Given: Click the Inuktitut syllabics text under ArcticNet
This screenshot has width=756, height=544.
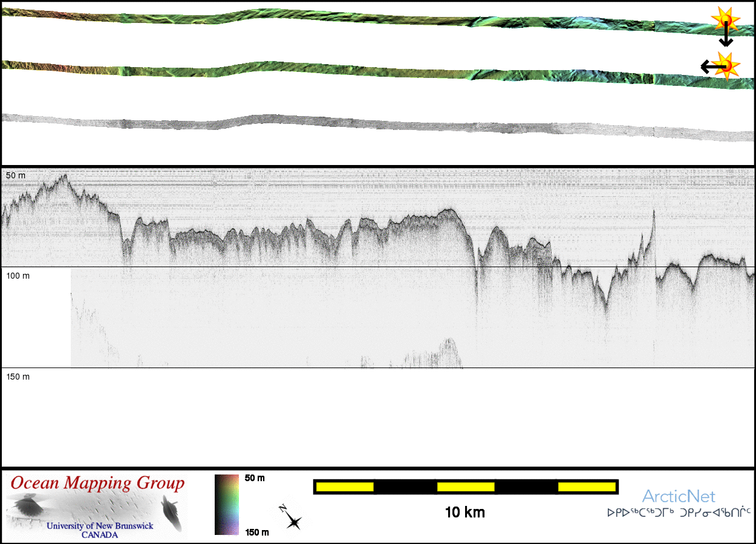Looking at the screenshot, I should [679, 513].
